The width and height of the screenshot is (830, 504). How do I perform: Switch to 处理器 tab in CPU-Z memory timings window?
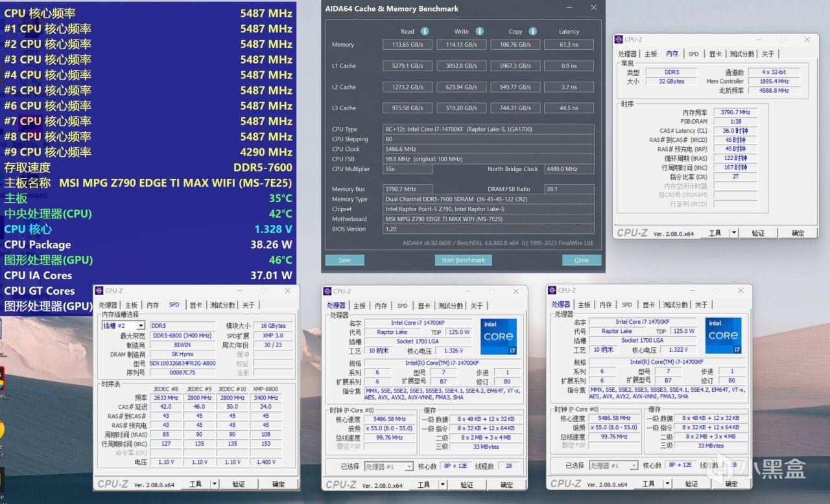pyautogui.click(x=627, y=54)
